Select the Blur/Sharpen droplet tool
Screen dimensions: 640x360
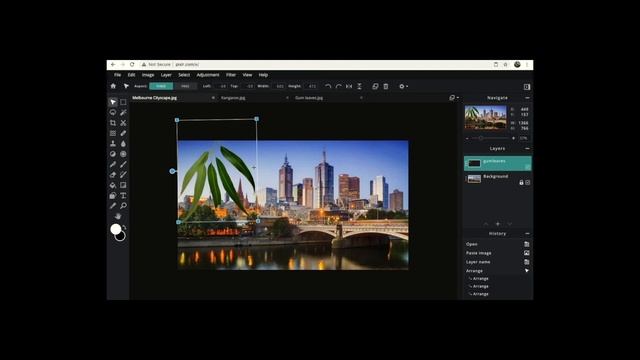point(123,144)
